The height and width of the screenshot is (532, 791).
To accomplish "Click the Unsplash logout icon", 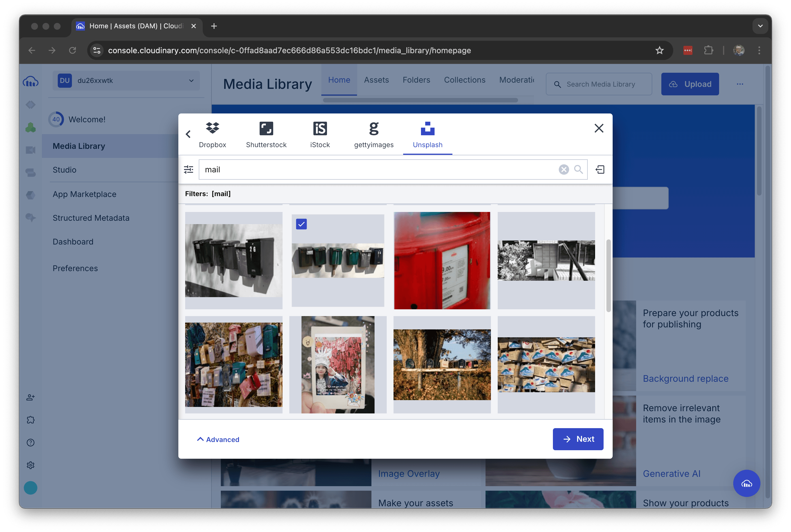I will (x=600, y=169).
